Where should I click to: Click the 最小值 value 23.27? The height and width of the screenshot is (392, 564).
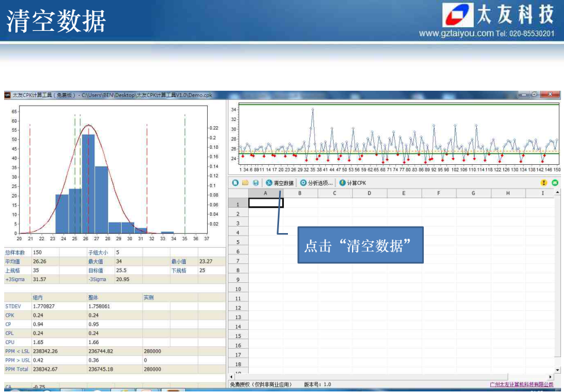[206, 261]
